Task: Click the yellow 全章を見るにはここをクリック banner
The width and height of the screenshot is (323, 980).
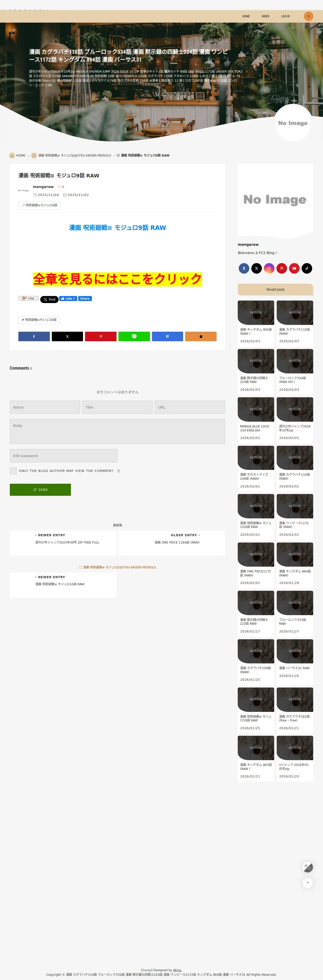Action: pyautogui.click(x=117, y=279)
